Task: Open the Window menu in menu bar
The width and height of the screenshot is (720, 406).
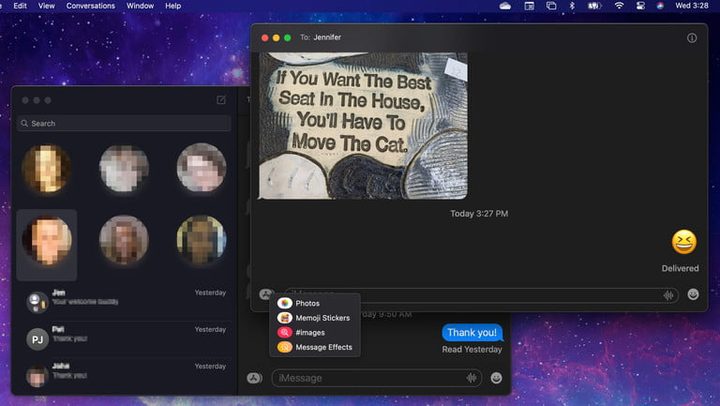Action: 140,6
